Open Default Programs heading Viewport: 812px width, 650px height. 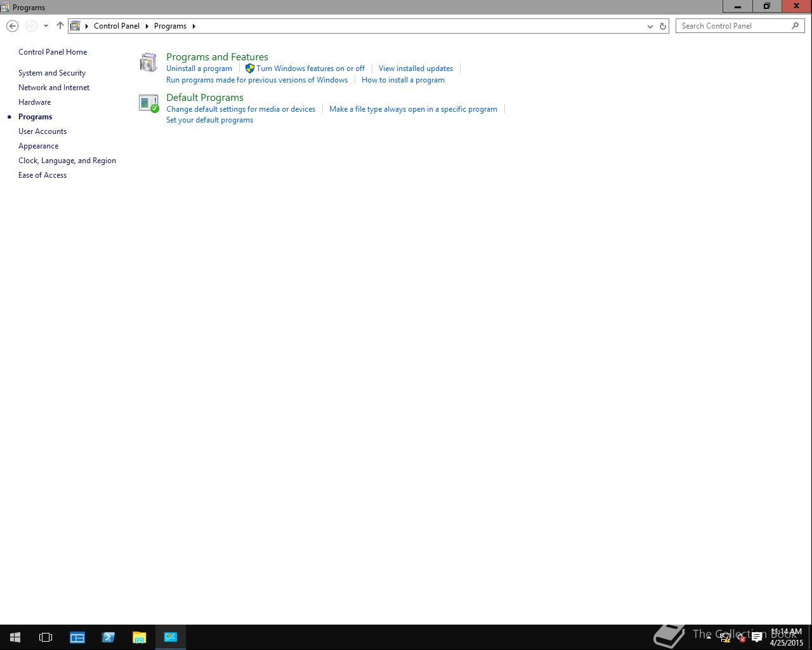(x=205, y=98)
